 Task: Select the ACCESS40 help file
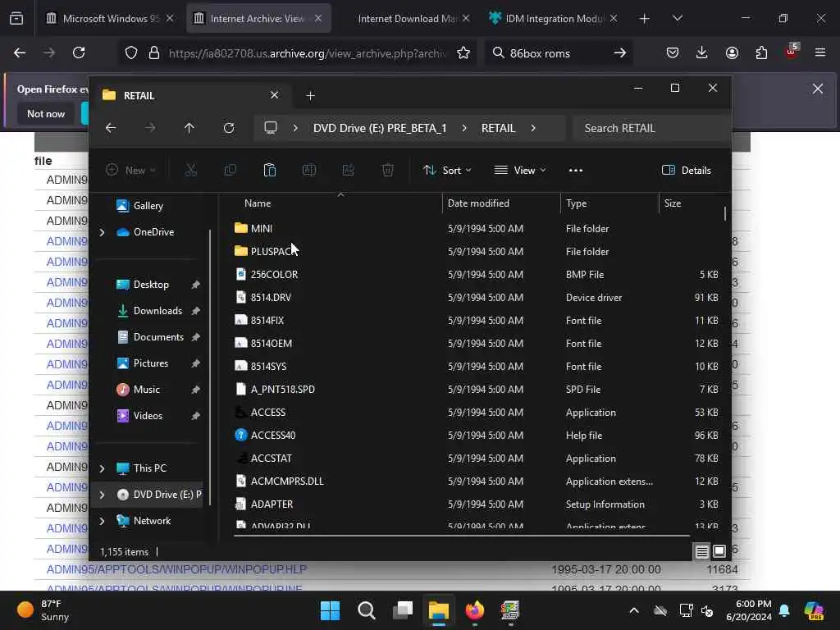[273, 435]
